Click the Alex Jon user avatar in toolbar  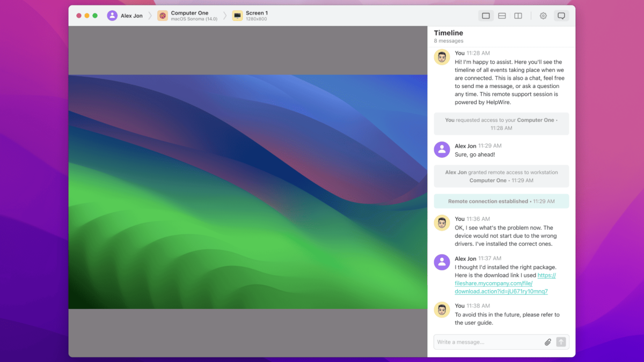[x=112, y=16]
